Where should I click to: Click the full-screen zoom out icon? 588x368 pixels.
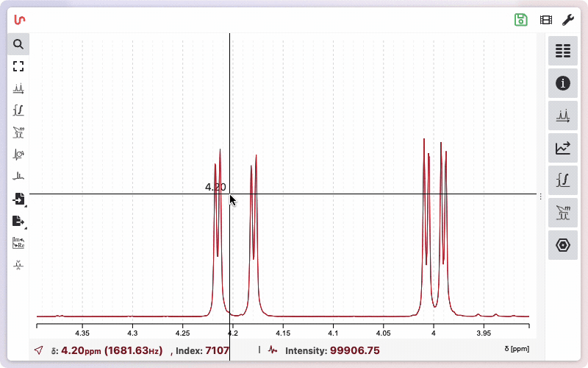click(18, 66)
